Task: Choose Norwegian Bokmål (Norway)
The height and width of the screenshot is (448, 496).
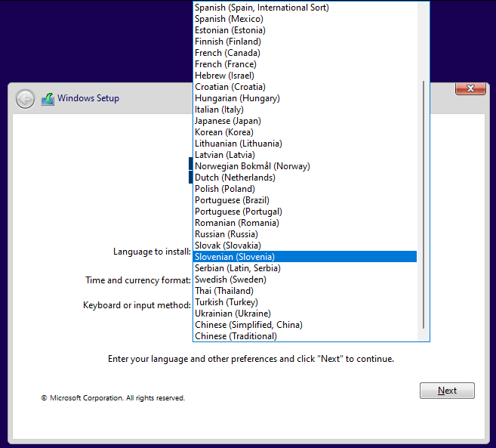Action: [305, 166]
